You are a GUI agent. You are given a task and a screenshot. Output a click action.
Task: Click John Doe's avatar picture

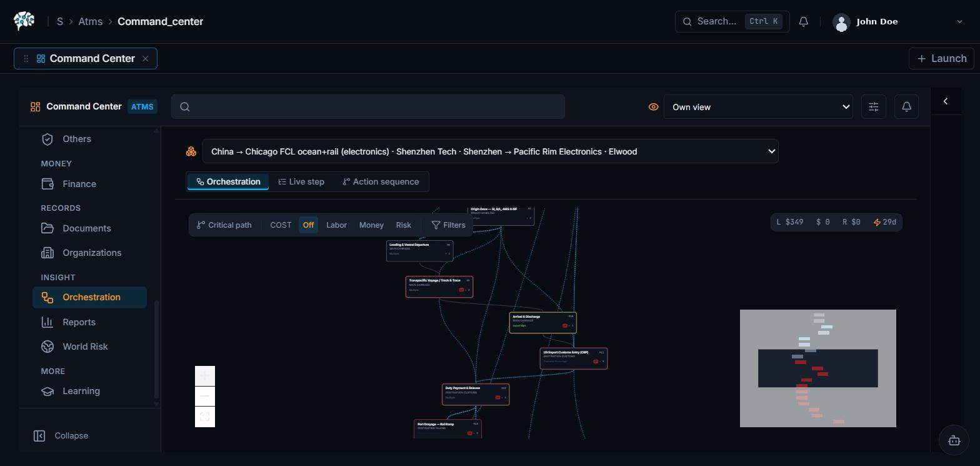point(841,23)
